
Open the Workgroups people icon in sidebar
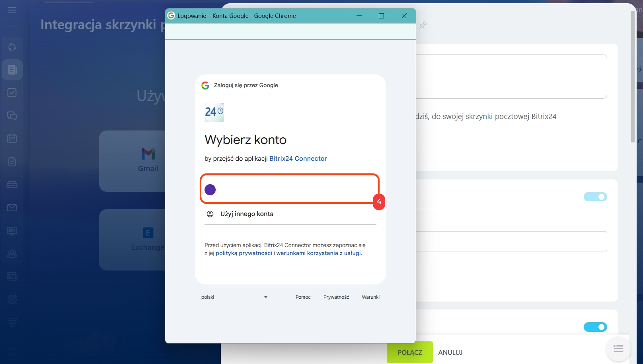(12, 253)
